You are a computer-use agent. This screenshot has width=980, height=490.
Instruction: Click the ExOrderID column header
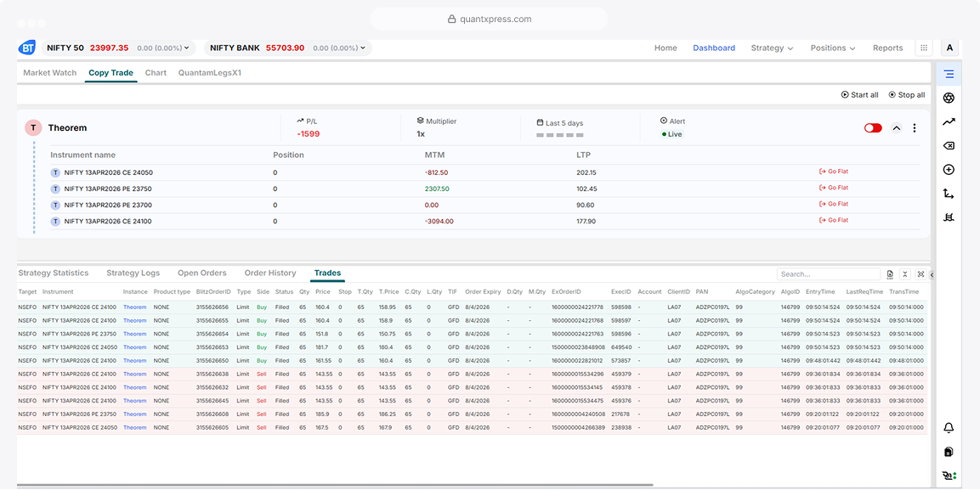click(x=566, y=291)
